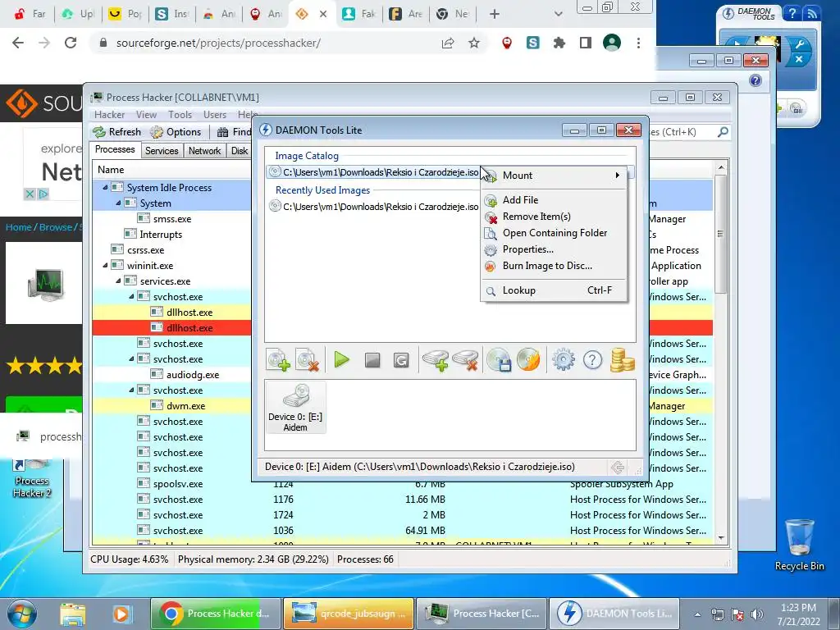Collapse the svchost.exe node above audiodg.exe
The width and height of the screenshot is (840, 630).
pos(131,359)
